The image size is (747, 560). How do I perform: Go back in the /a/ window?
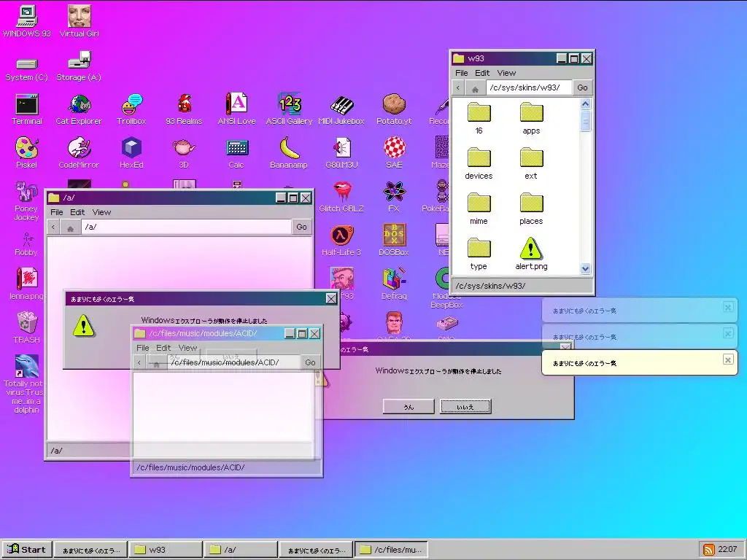pyautogui.click(x=53, y=227)
